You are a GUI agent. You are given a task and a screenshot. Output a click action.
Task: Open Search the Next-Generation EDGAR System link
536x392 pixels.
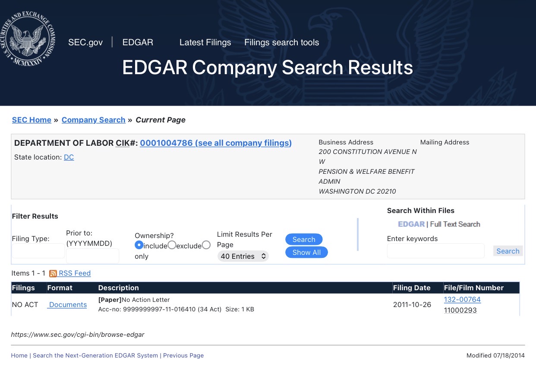point(95,355)
